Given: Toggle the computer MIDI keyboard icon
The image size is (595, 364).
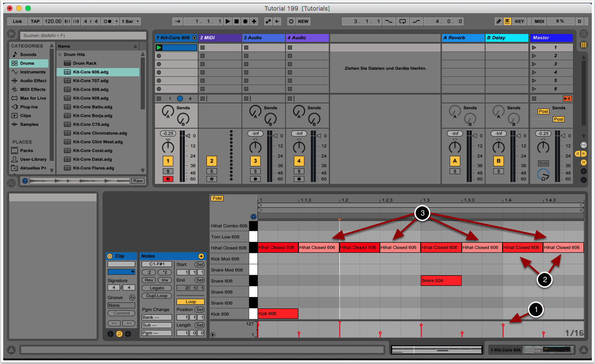Looking at the screenshot, I should point(507,21).
